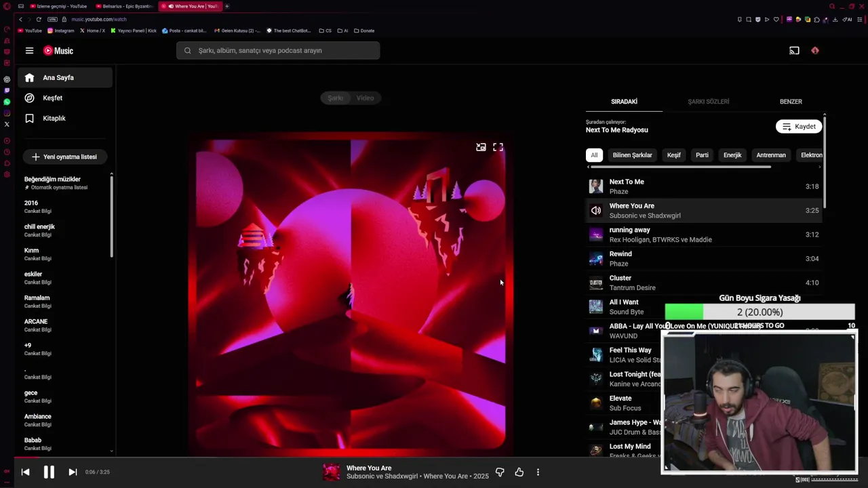The height and width of the screenshot is (488, 868).
Task: Skip to next track
Action: (x=73, y=472)
